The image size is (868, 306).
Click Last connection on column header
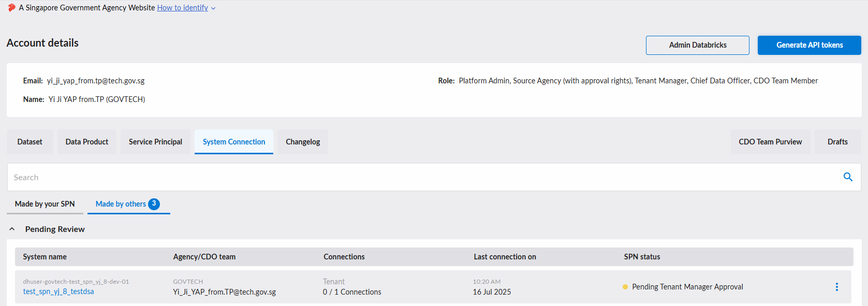click(505, 257)
